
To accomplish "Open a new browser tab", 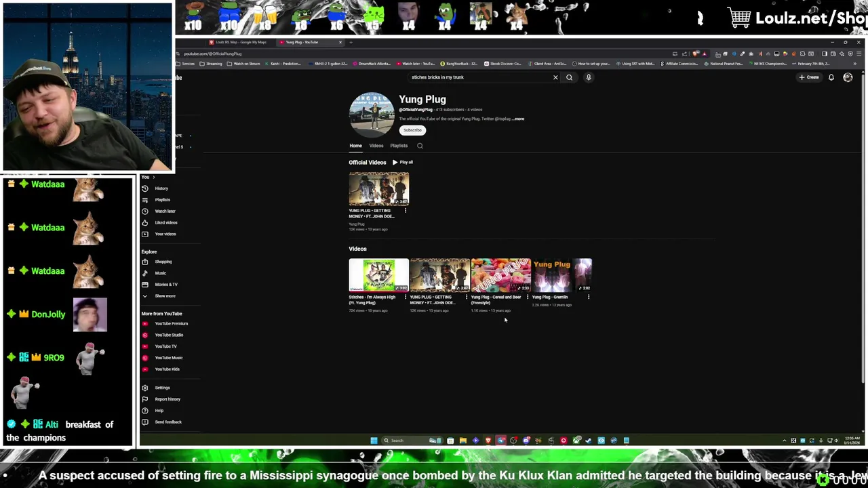I will click(351, 42).
